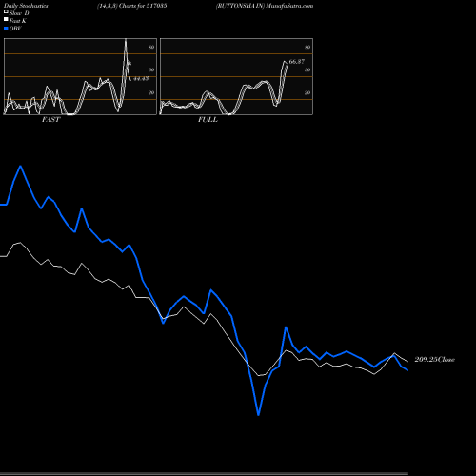476x476 pixels.
Task: Click the blue OBV legend swatch
Action: point(6,29)
